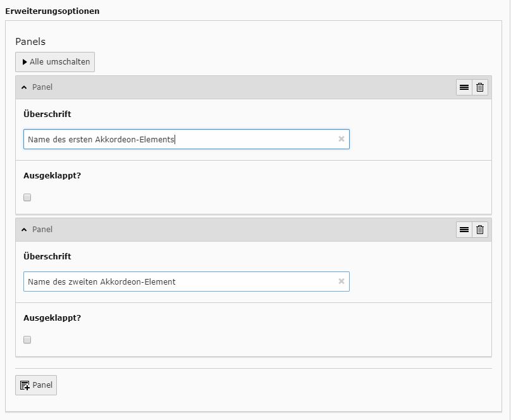Screen dimensions: 511x420
Task: Click the first Panel header title
Action: coord(42,87)
